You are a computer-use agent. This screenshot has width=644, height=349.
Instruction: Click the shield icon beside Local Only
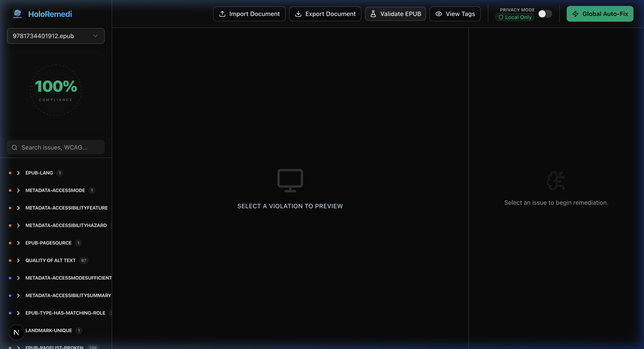(501, 17)
